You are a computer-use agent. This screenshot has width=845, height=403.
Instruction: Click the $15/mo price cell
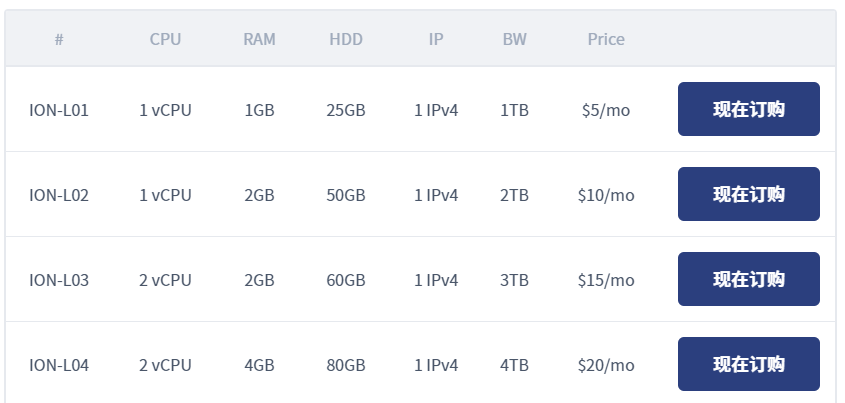point(606,280)
